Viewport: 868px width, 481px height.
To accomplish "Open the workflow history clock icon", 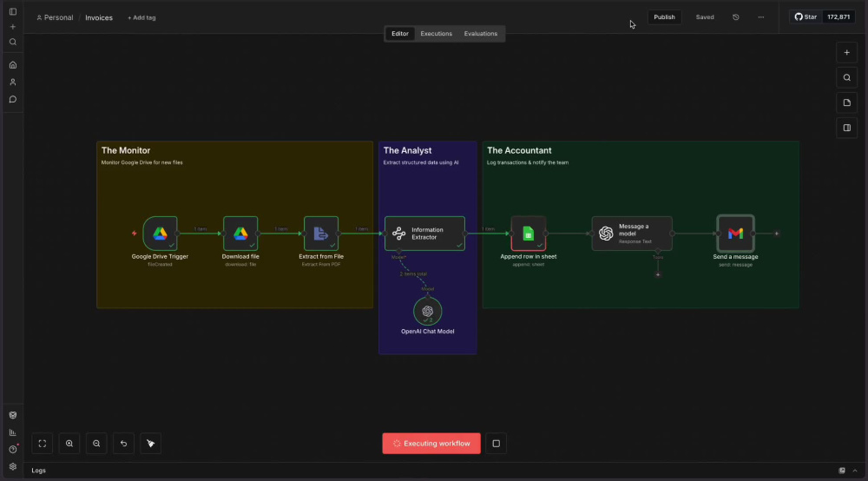I will pos(736,17).
